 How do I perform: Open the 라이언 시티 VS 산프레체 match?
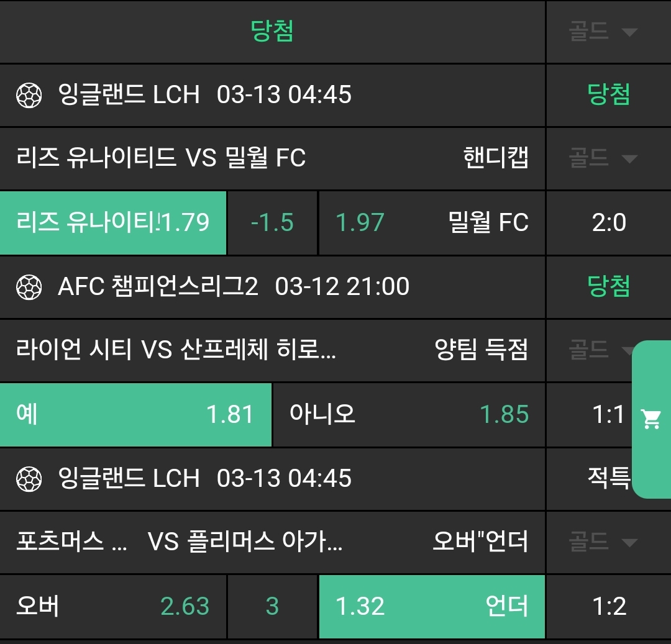click(x=176, y=350)
